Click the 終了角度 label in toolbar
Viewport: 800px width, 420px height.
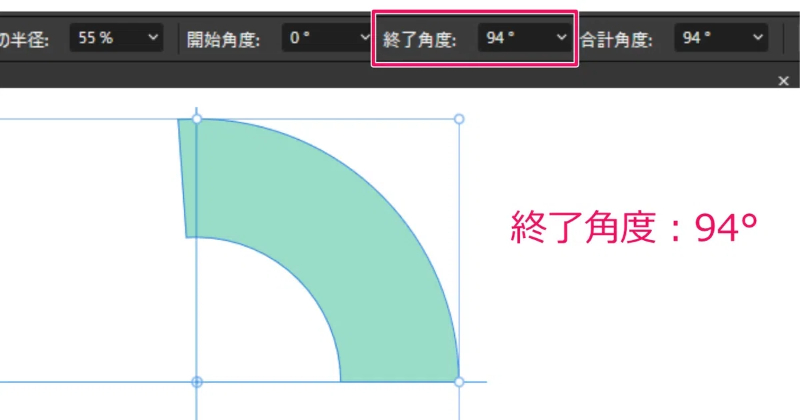tap(419, 39)
